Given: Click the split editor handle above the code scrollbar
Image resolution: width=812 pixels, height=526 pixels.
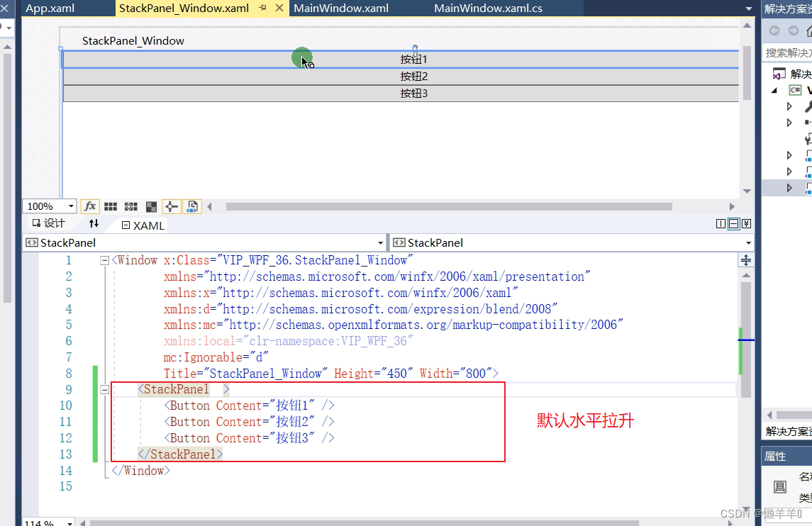Looking at the screenshot, I should 746,260.
